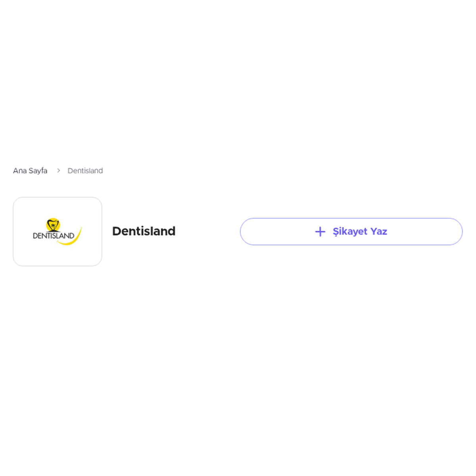476x476 pixels.
Task: Click the Dentisland brand logo card
Action: coord(58,232)
